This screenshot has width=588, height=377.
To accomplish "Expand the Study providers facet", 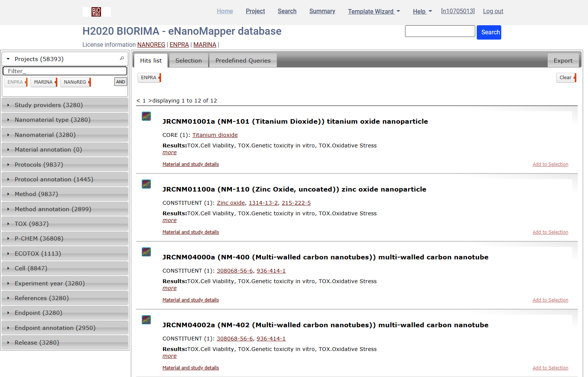I will [x=49, y=105].
